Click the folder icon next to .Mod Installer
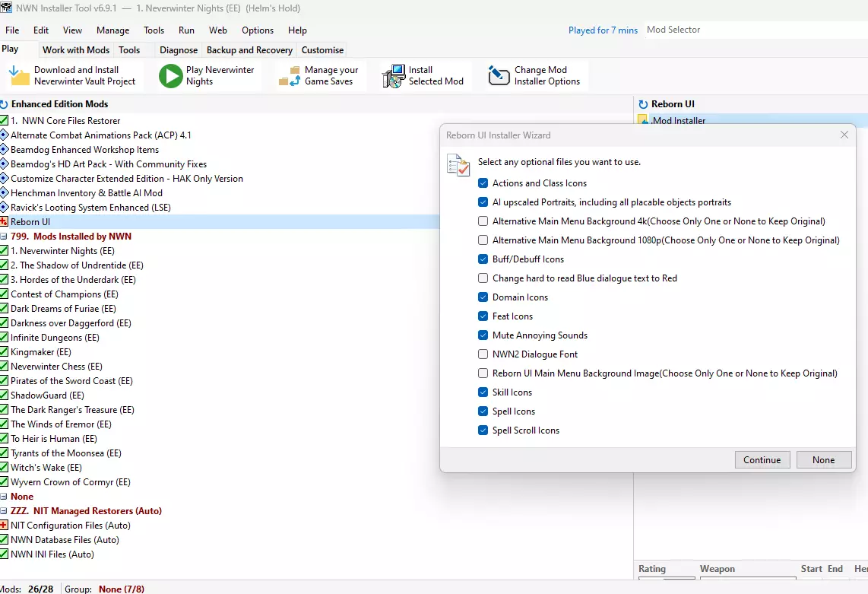Image resolution: width=868 pixels, height=594 pixels. tap(643, 120)
